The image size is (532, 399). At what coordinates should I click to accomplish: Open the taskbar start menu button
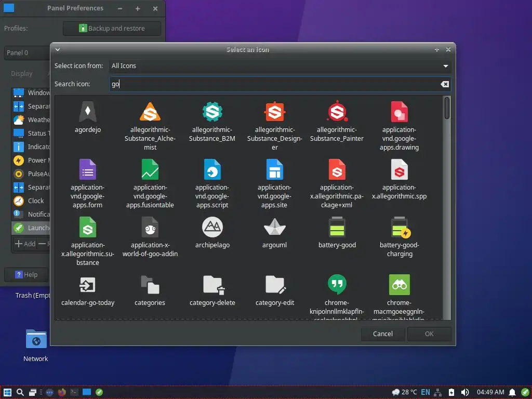pos(7,392)
